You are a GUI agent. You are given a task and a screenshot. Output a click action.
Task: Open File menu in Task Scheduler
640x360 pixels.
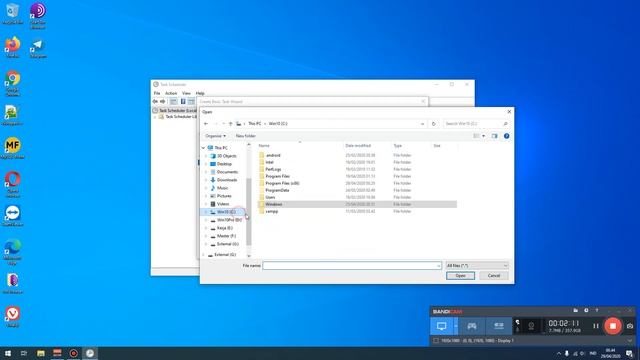[x=157, y=93]
